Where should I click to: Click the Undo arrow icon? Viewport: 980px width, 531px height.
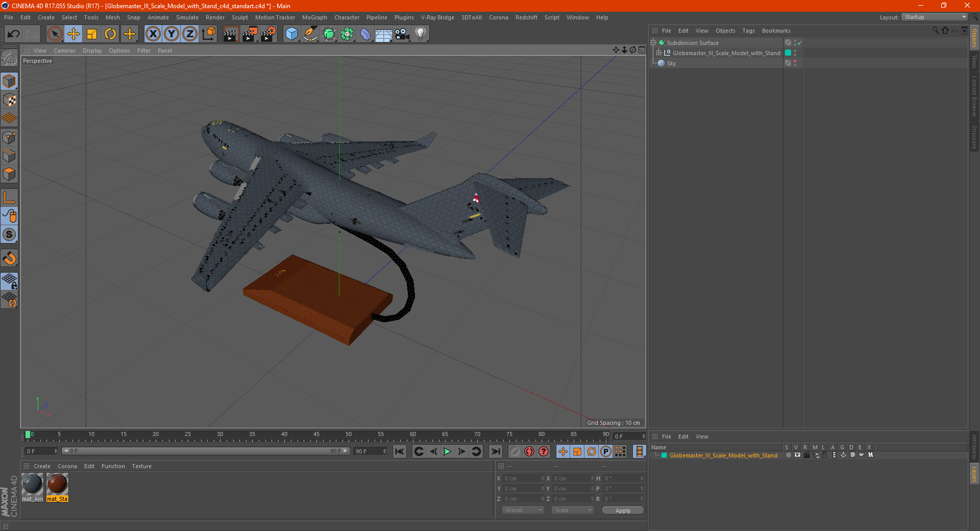point(14,34)
